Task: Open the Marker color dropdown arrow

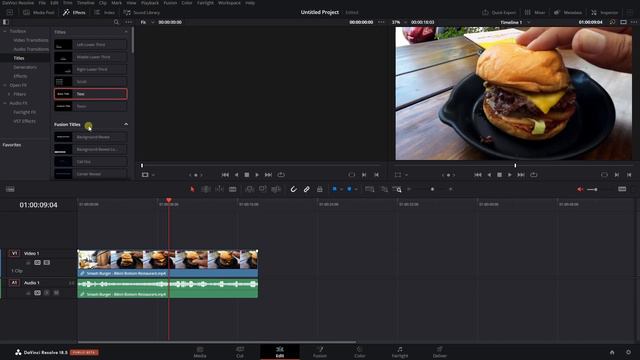Action: pyautogui.click(x=356, y=189)
